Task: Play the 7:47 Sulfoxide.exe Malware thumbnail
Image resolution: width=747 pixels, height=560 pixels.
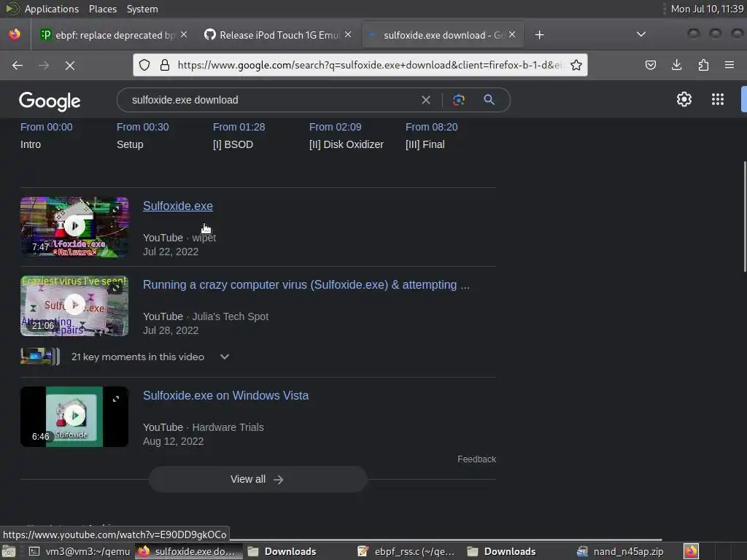Action: pos(74,227)
